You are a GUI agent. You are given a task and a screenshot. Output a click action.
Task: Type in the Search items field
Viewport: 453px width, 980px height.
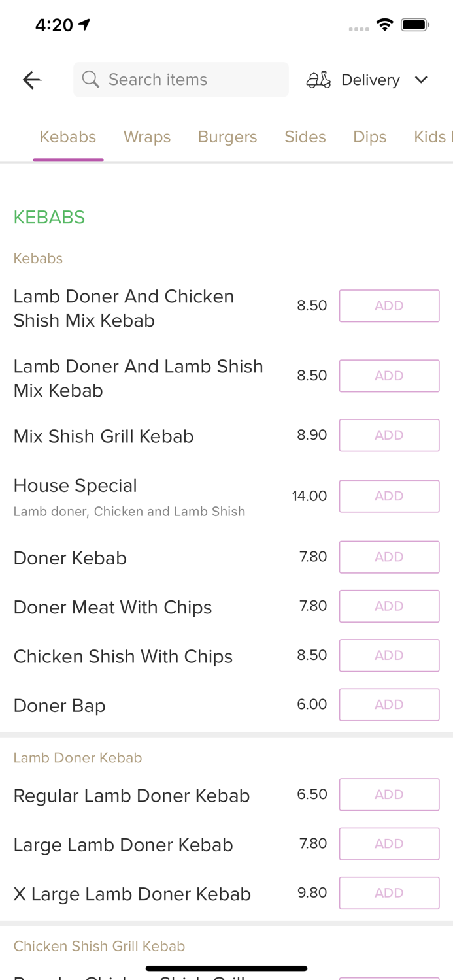[190, 80]
